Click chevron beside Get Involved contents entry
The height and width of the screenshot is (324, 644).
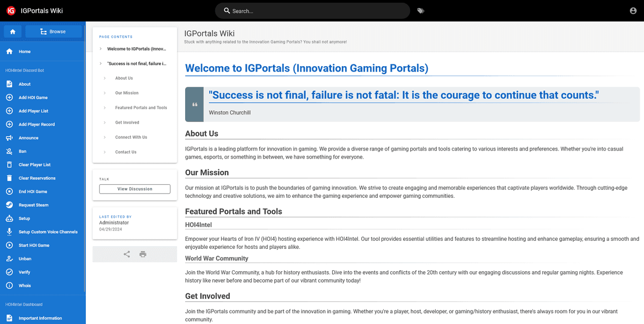pos(105,123)
